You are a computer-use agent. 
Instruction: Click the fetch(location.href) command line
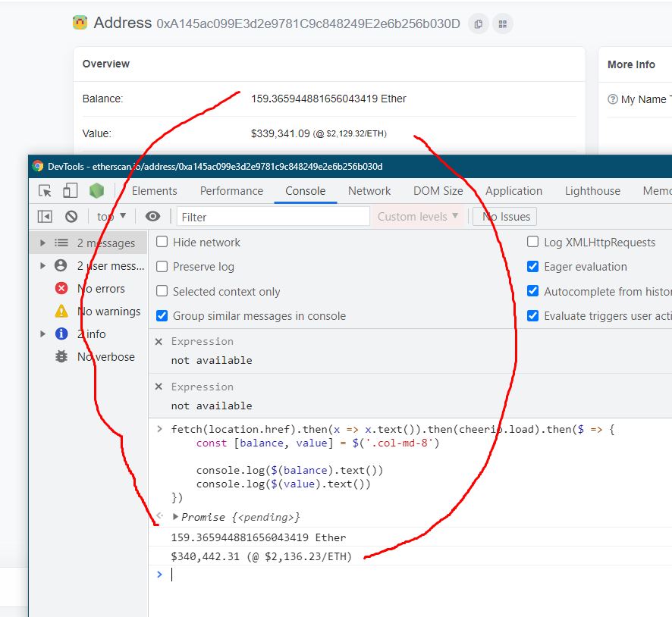pyautogui.click(x=393, y=429)
